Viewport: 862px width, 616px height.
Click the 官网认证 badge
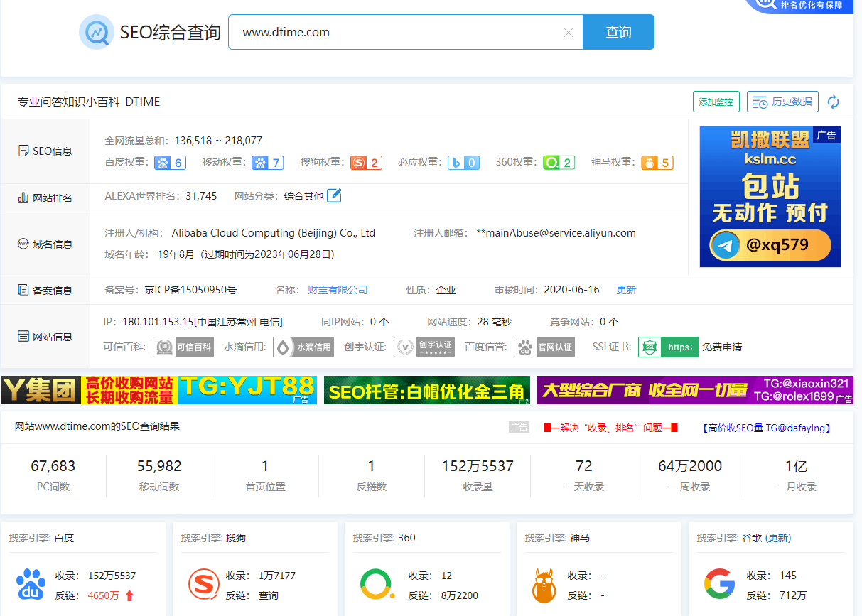click(544, 347)
